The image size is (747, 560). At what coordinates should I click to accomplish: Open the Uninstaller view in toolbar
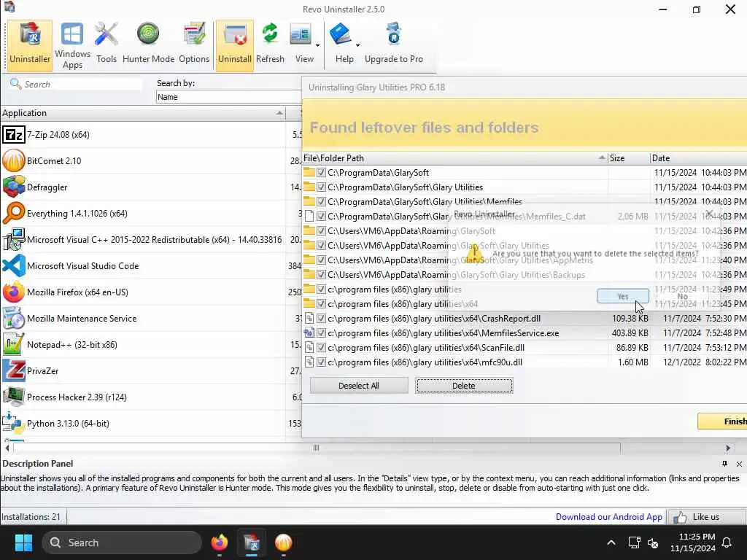(29, 44)
